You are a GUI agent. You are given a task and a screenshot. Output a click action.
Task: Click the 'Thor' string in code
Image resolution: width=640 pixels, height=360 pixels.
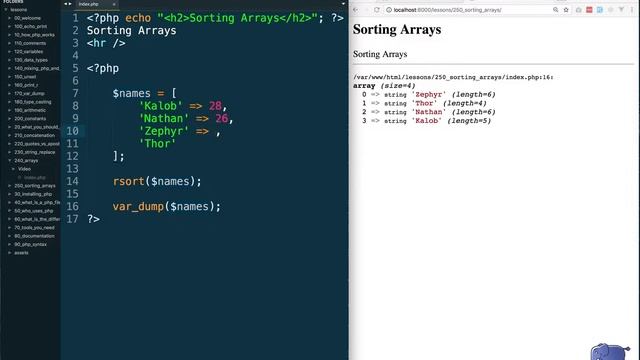pos(157,144)
